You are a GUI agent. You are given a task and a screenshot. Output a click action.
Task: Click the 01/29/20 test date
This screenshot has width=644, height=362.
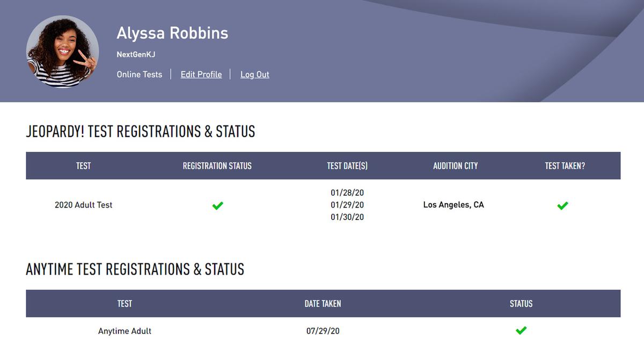pos(347,205)
